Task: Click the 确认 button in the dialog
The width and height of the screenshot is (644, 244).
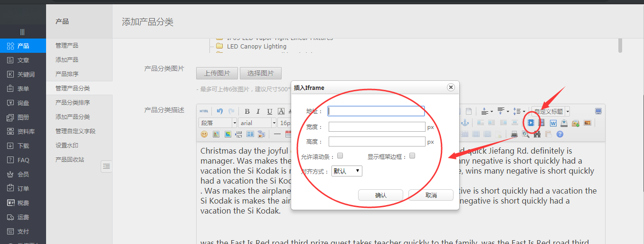Action: pos(380,195)
